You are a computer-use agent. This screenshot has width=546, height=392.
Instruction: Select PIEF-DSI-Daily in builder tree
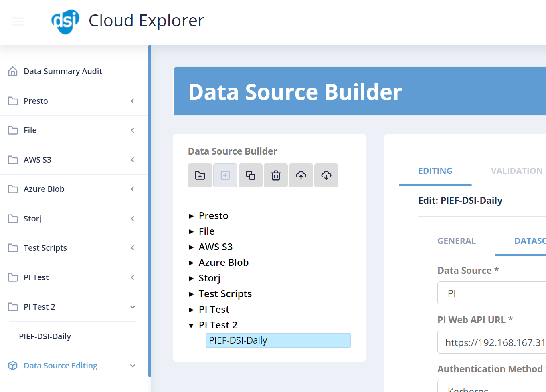tap(278, 340)
